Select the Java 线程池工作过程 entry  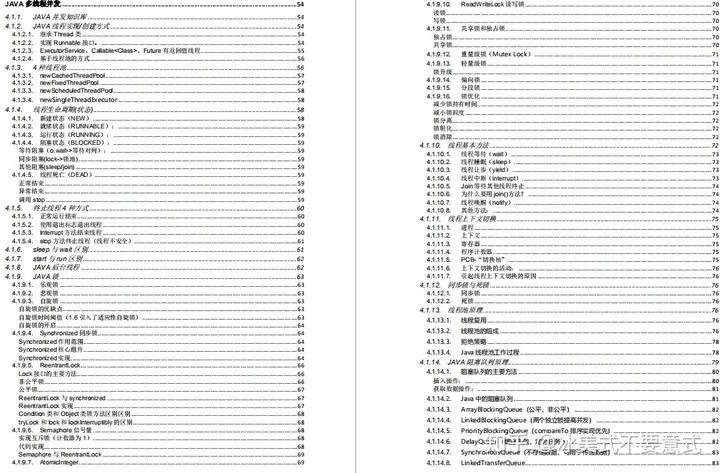pyautogui.click(x=573, y=352)
